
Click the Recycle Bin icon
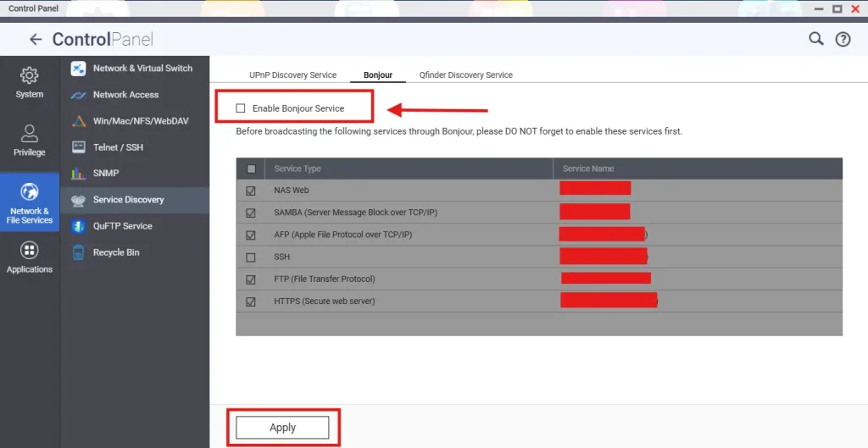79,252
